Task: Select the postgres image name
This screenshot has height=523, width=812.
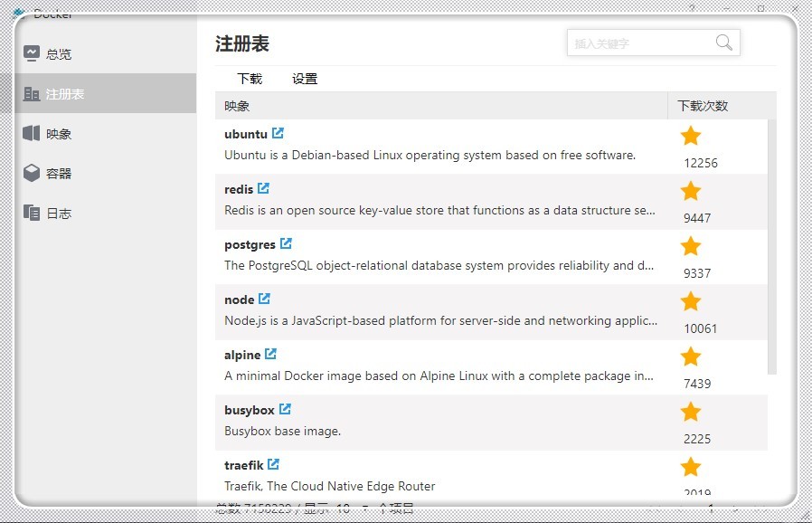Action: pos(250,244)
